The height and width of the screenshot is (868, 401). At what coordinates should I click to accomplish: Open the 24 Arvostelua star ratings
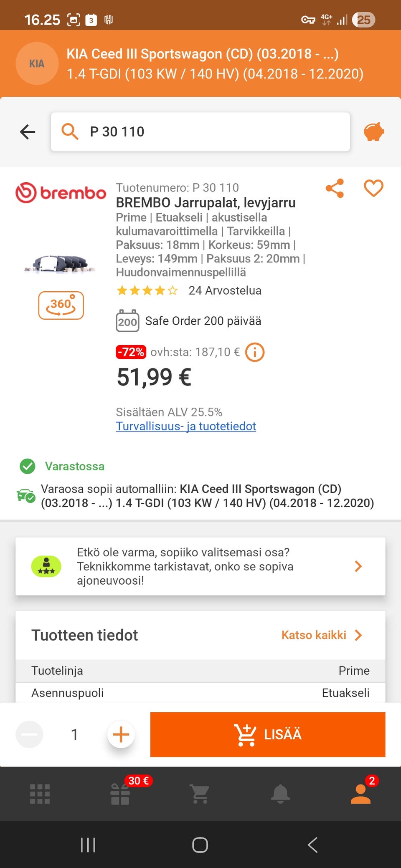[189, 290]
